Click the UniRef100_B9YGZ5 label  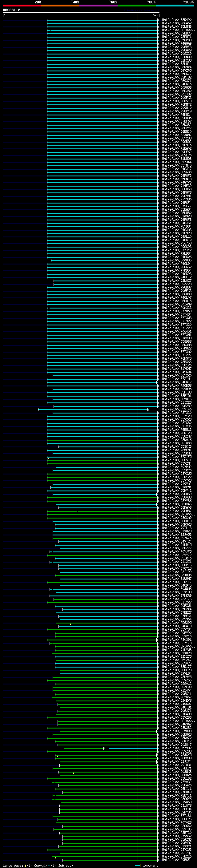[x=177, y=538]
